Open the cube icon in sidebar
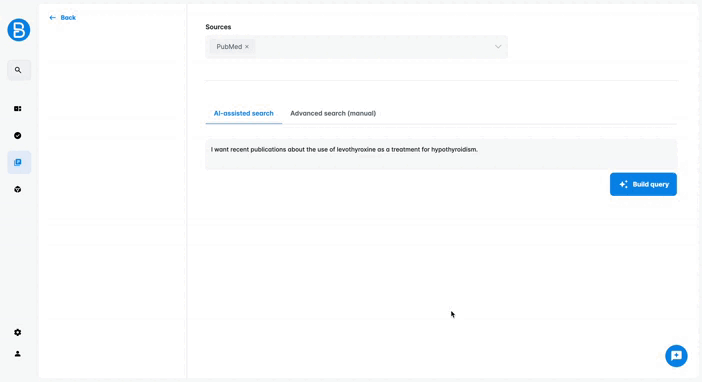 (x=18, y=189)
